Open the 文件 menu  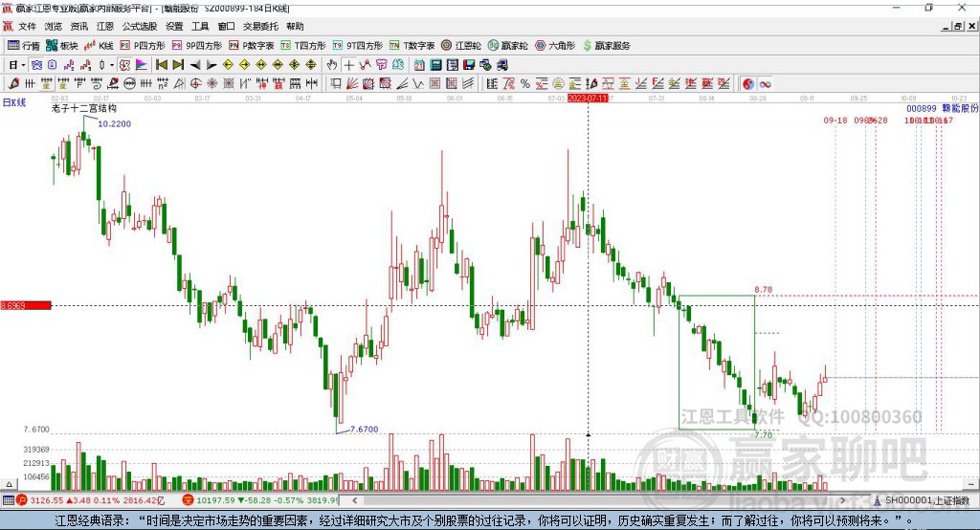[x=27, y=26]
